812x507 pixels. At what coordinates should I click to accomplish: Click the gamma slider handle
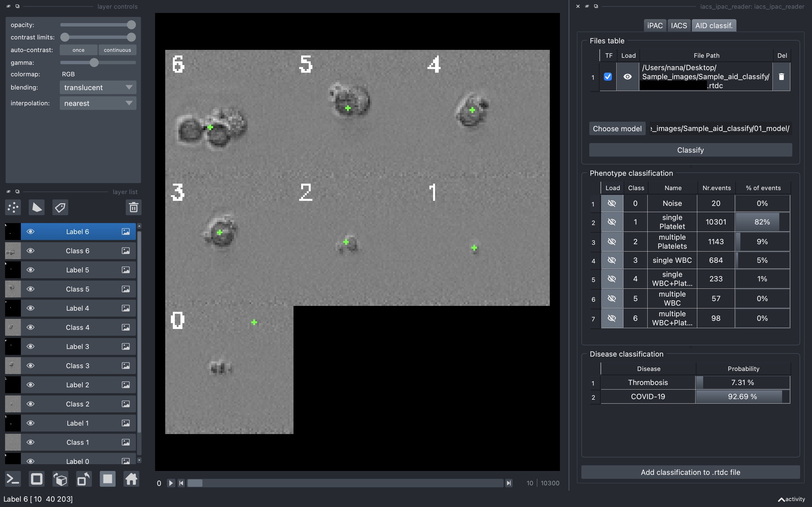[94, 63]
